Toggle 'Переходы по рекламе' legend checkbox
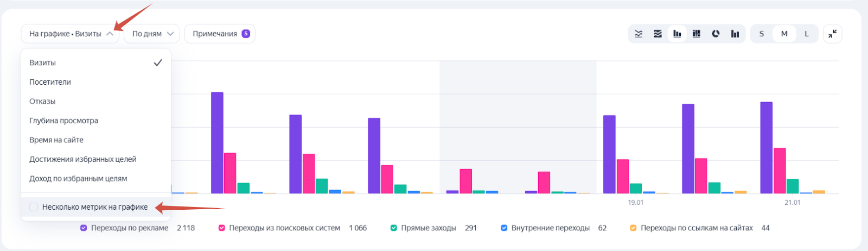The image size is (868, 251). [x=84, y=228]
